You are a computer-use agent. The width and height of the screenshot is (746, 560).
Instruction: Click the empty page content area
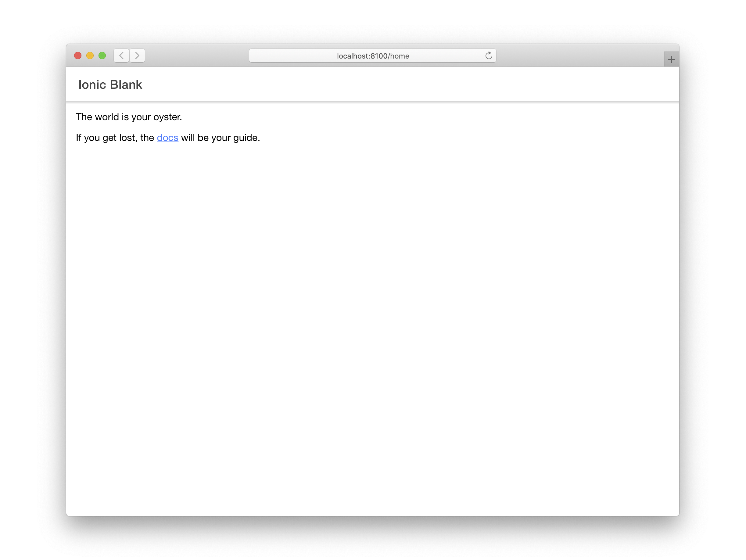point(371,303)
